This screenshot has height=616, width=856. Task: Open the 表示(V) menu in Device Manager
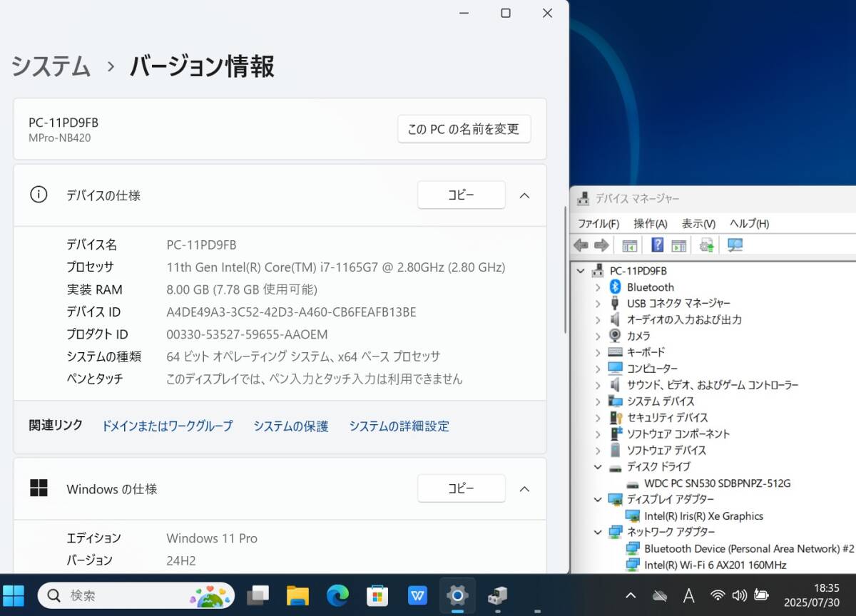(x=698, y=223)
